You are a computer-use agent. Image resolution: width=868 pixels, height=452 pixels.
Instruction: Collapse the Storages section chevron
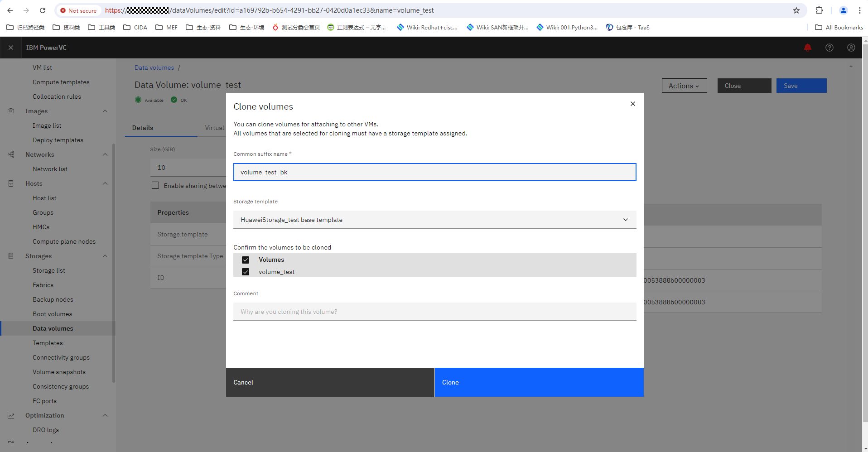click(105, 256)
